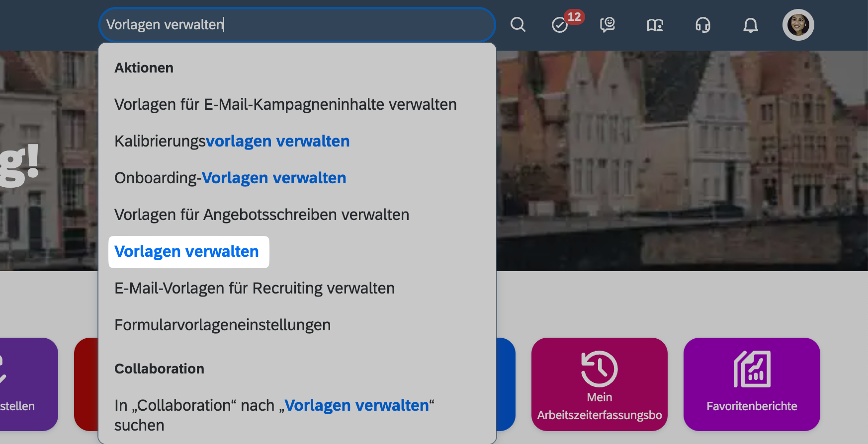
Task: Open the Favoritenberichte tile
Action: [751, 384]
